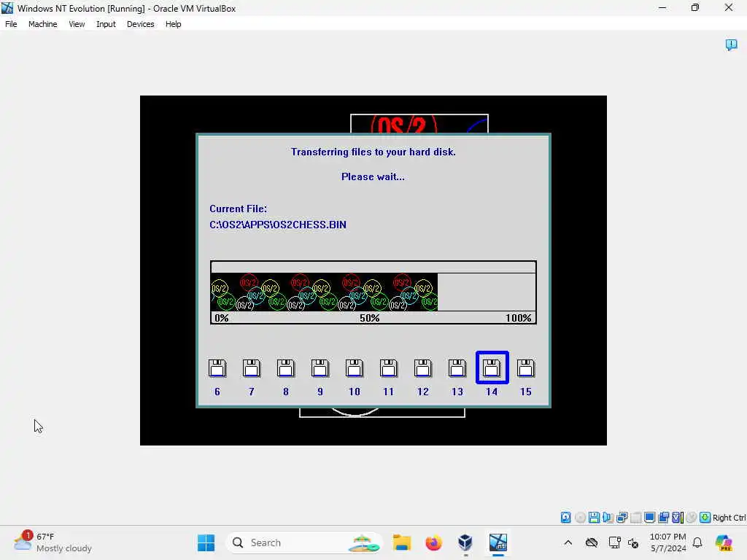This screenshot has height=560, width=747.
Task: Click the muted volume tray icon
Action: [633, 542]
